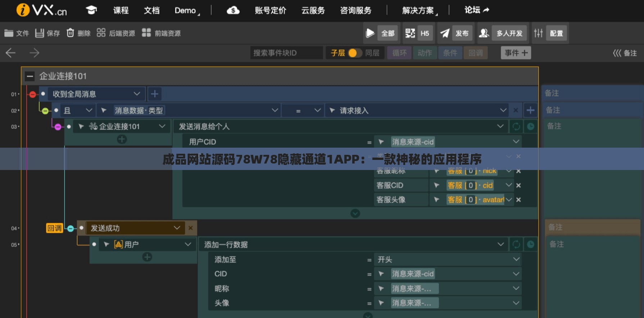The height and width of the screenshot is (318, 644).
Task: Collapse the 企业连接101 panel
Action: [x=30, y=76]
